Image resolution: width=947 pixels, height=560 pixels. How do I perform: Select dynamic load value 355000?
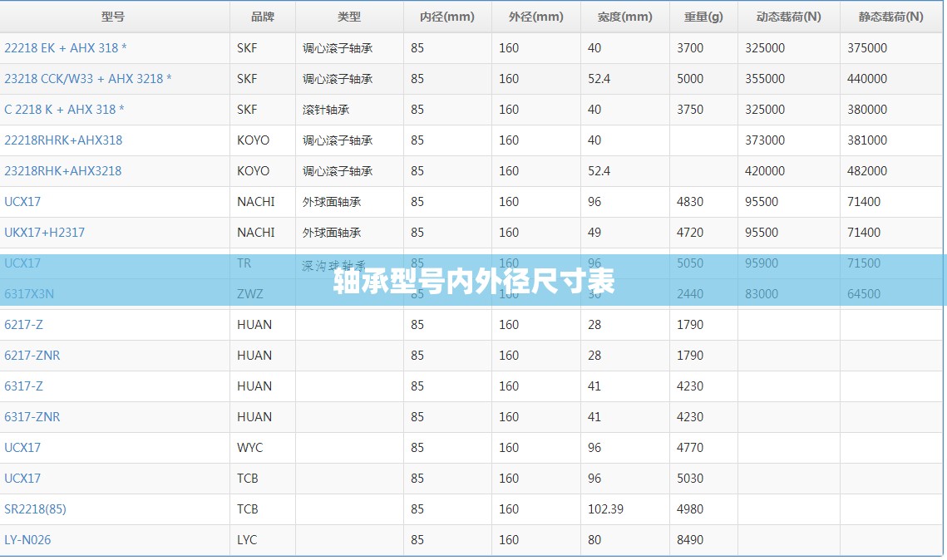point(765,79)
